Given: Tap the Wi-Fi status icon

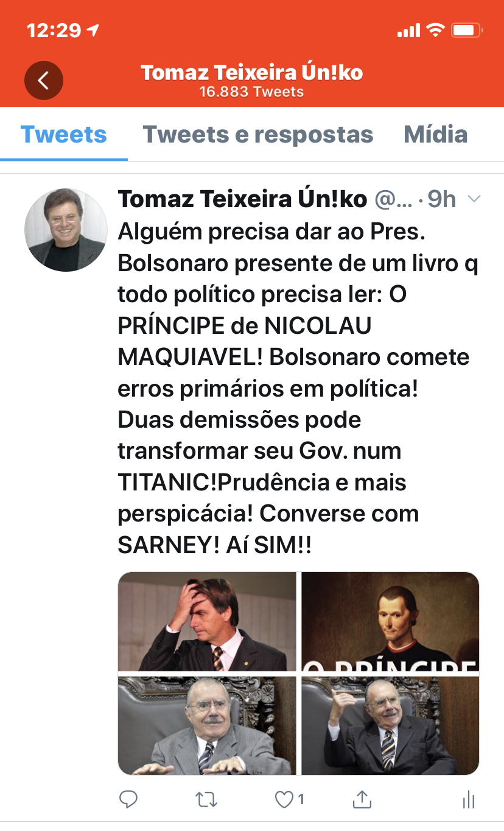Looking at the screenshot, I should click(435, 30).
